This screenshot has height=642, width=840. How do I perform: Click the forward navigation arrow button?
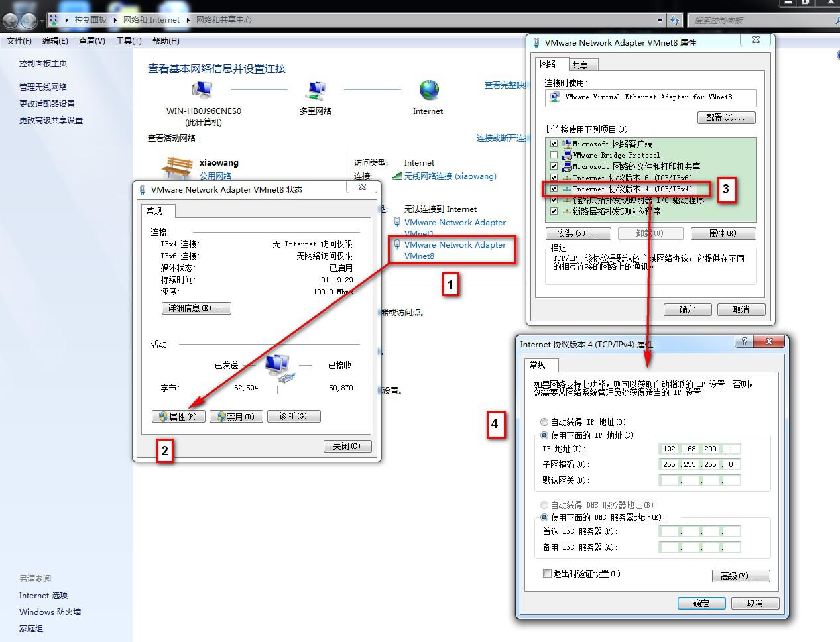pos(29,21)
